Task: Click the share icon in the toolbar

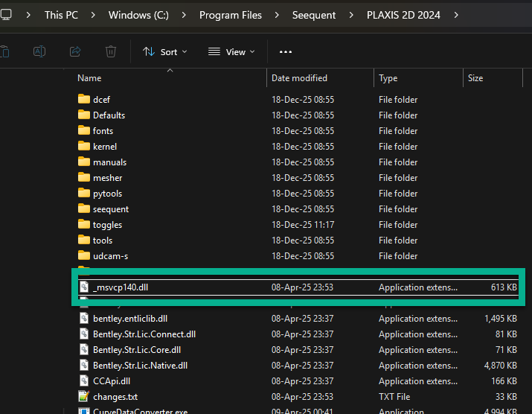Action: pos(75,51)
